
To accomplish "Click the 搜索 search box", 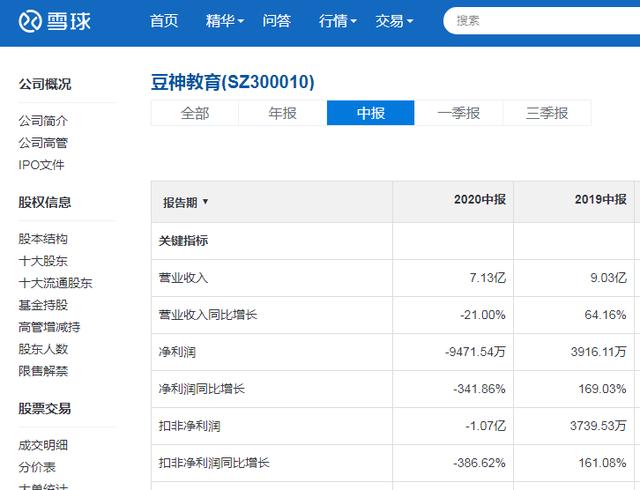I will [540, 21].
